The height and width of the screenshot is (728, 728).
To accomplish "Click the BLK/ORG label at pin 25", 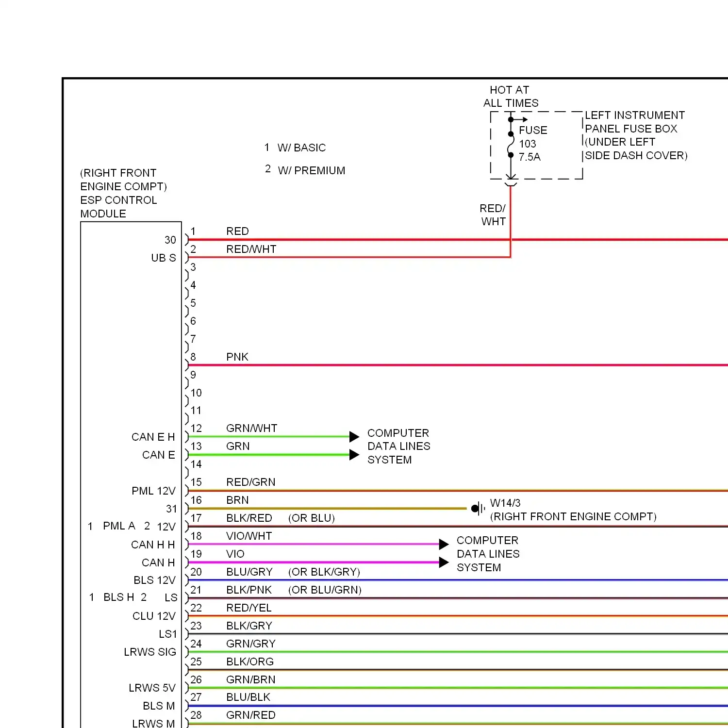I will point(250,662).
